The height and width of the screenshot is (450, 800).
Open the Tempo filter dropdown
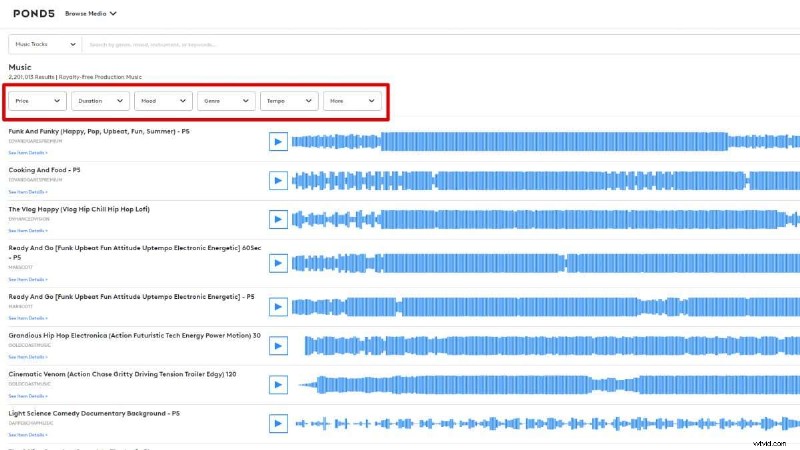pos(289,101)
